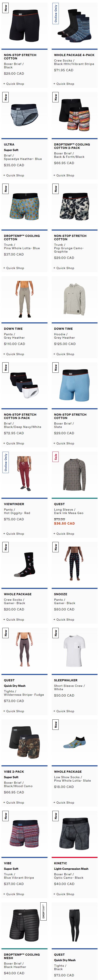Click the Snooze Gamer Black pants image
The height and width of the screenshot is (980, 99).
(74, 565)
